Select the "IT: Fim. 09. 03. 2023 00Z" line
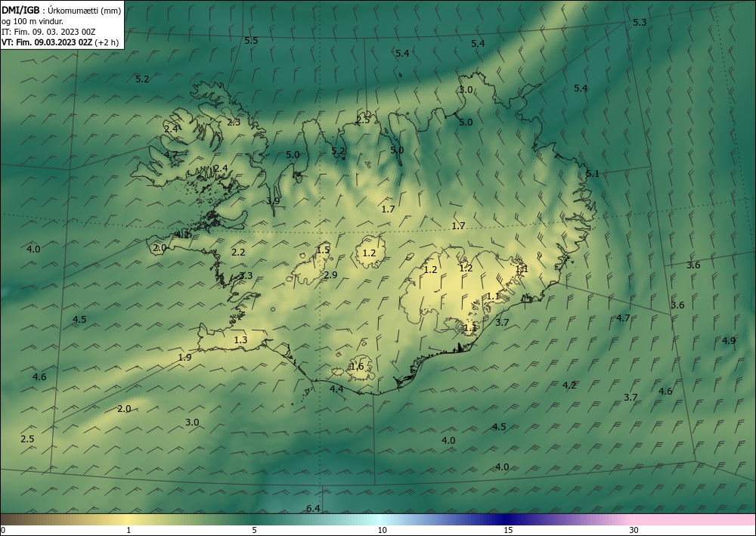Image resolution: width=756 pixels, height=536 pixels. pos(48,32)
